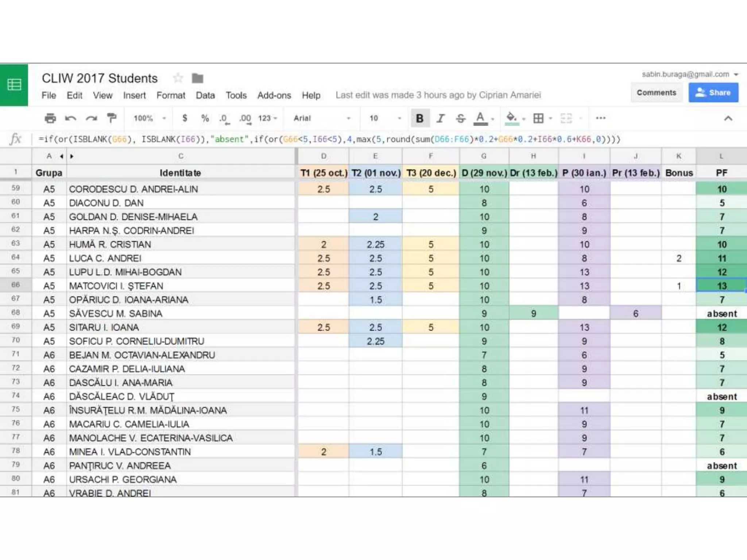Open the Add-ons menu
The image size is (747, 560).
(274, 96)
